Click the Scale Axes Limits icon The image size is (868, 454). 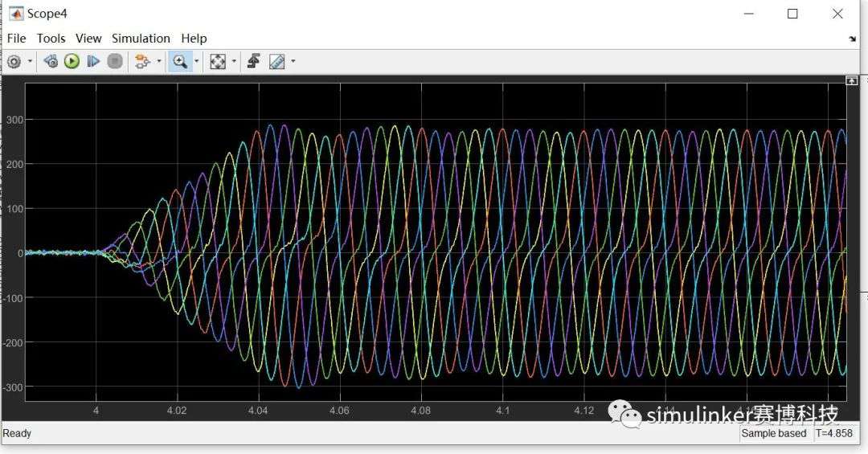[x=218, y=61]
